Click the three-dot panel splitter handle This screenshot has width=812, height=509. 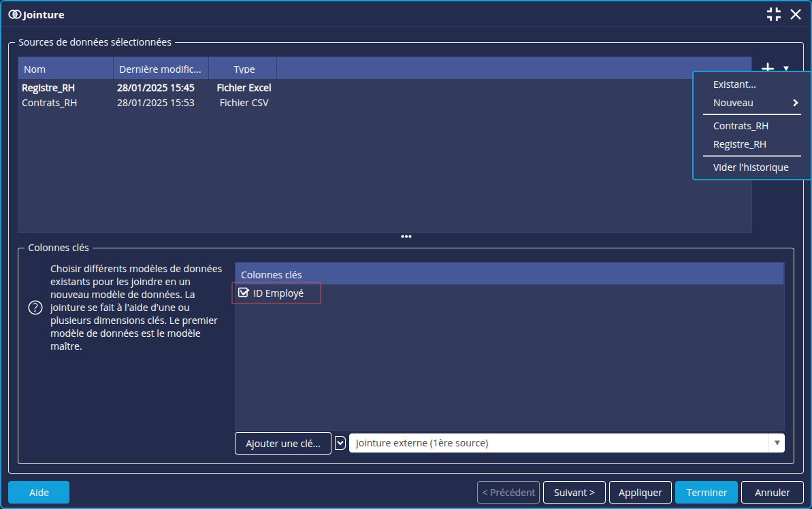coord(406,237)
